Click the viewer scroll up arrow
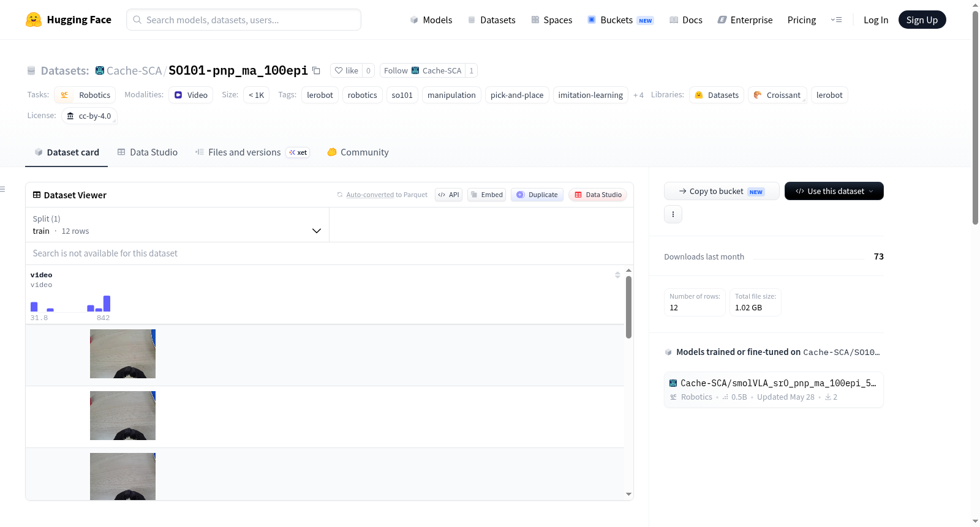The image size is (980, 527). pyautogui.click(x=628, y=270)
